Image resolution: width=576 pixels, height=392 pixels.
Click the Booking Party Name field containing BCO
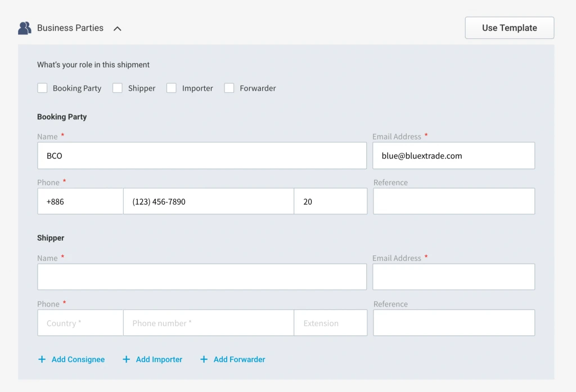(202, 156)
